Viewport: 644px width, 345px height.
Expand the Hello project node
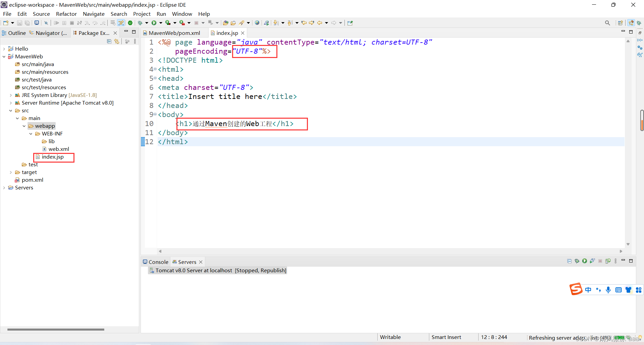[4, 49]
